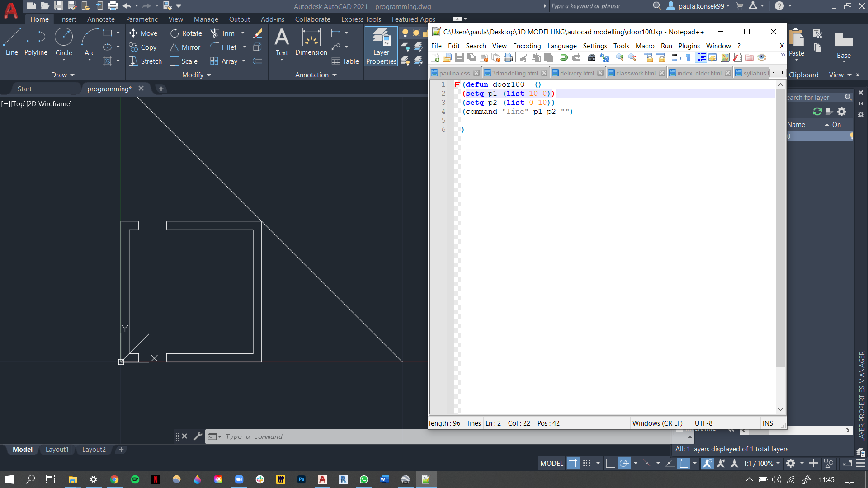
Task: Click Print icon in Notepad++ toolbar
Action: pyautogui.click(x=508, y=58)
